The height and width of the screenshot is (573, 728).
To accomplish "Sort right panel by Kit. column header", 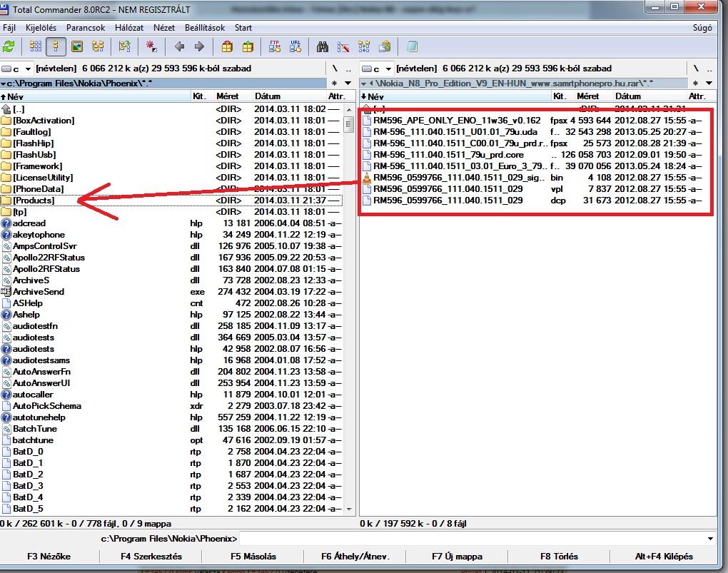I will coord(562,96).
